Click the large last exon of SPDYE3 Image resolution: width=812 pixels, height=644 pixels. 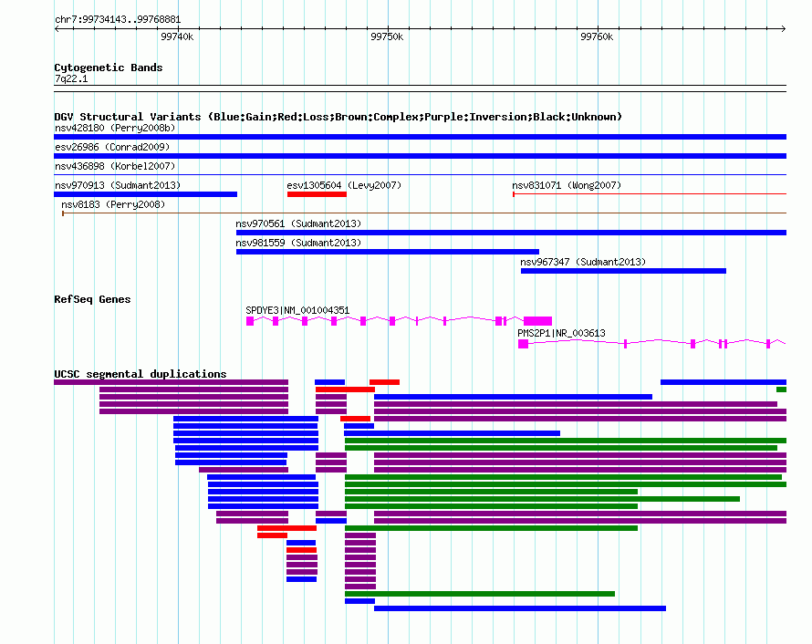(x=537, y=321)
